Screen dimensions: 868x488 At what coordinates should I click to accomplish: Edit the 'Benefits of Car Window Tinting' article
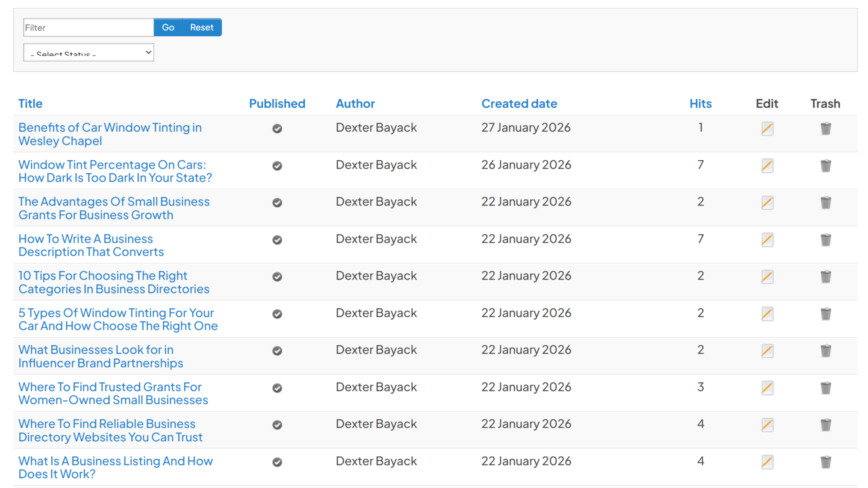(767, 128)
